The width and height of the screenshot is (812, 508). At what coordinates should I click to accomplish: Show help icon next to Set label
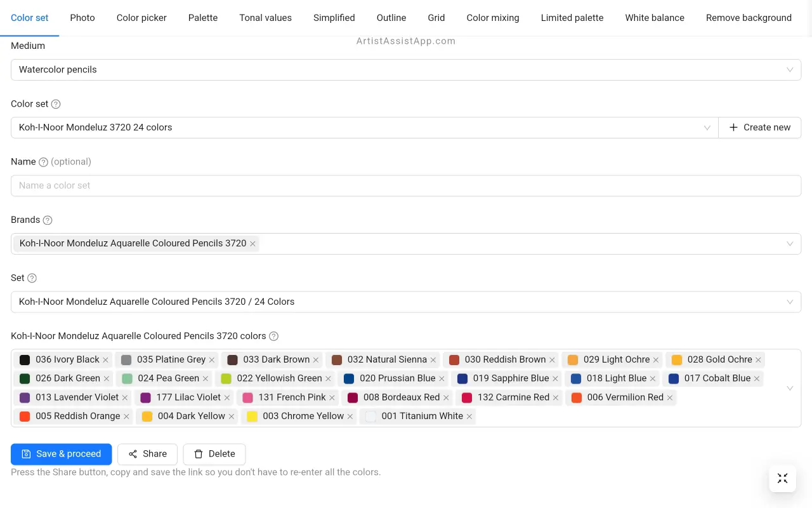32,278
